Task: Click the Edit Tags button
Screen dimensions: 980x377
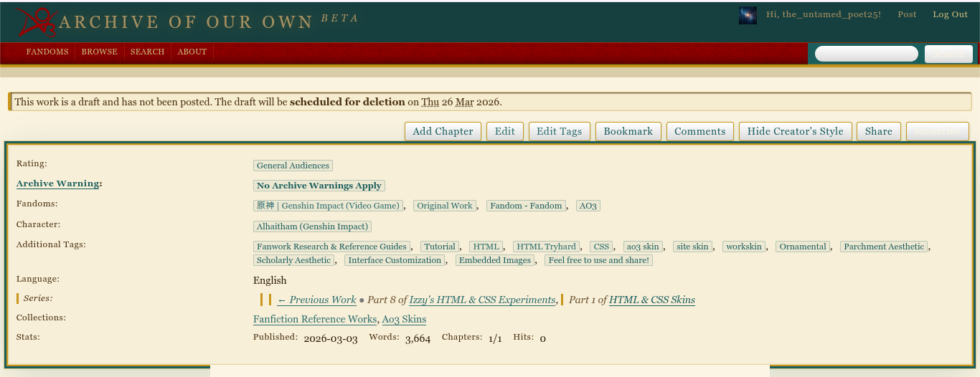Action: [x=559, y=132]
